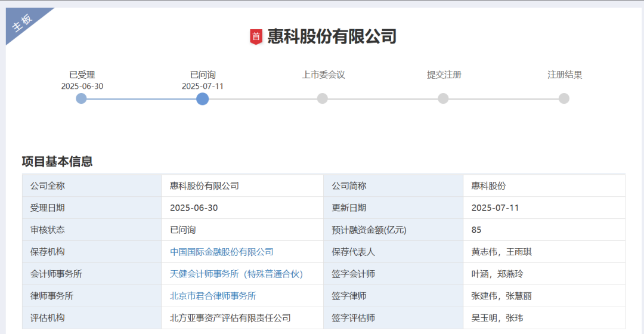Image resolution: width=644 pixels, height=334 pixels.
Task: Click the 已受理 step label
Action: [82, 75]
